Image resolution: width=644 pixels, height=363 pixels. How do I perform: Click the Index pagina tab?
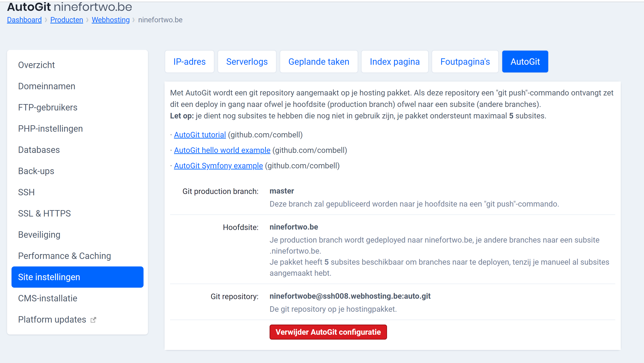[395, 61]
